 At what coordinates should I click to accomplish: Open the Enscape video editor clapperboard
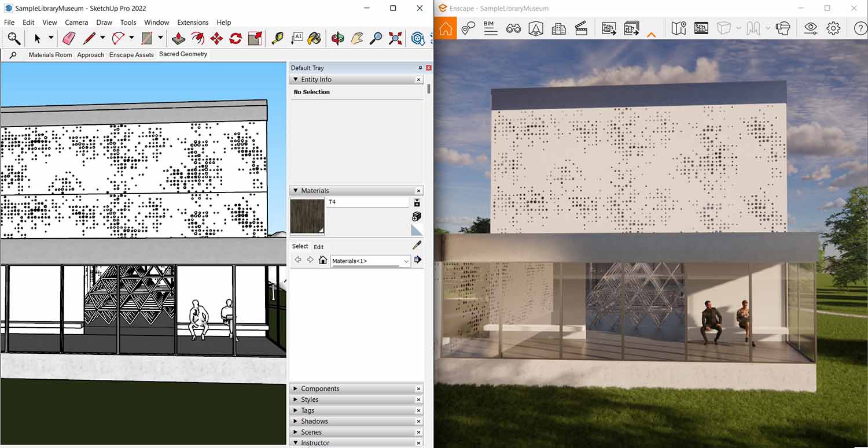581,28
